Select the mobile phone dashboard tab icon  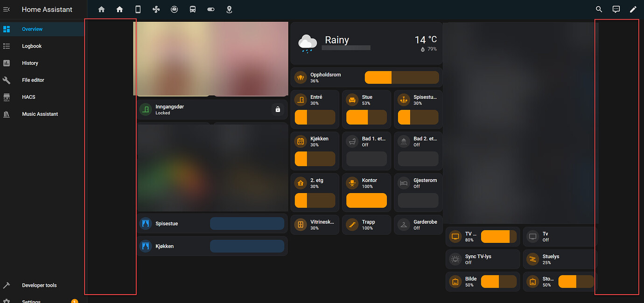[x=138, y=9]
